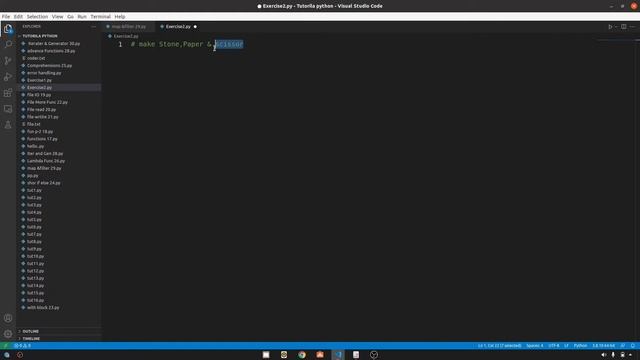Image resolution: width=640 pixels, height=360 pixels.
Task: Expand the OUTLINE section
Action: pos(59,331)
